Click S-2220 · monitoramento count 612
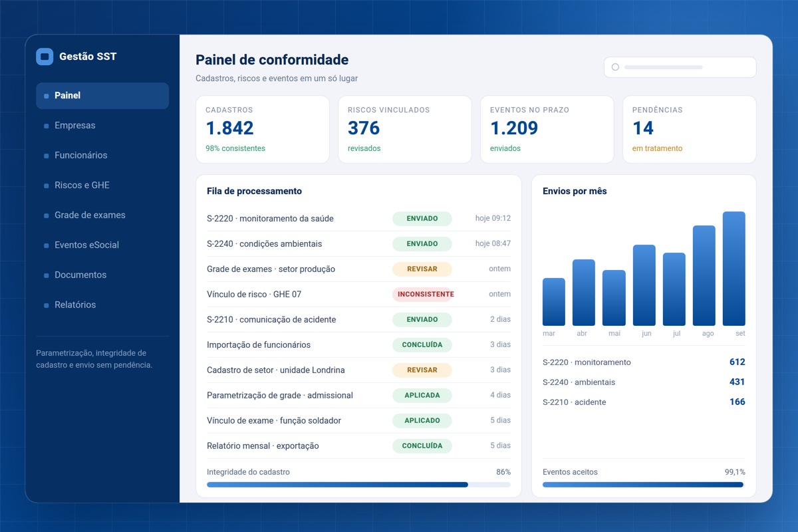Viewport: 798px width, 532px height. tap(737, 362)
